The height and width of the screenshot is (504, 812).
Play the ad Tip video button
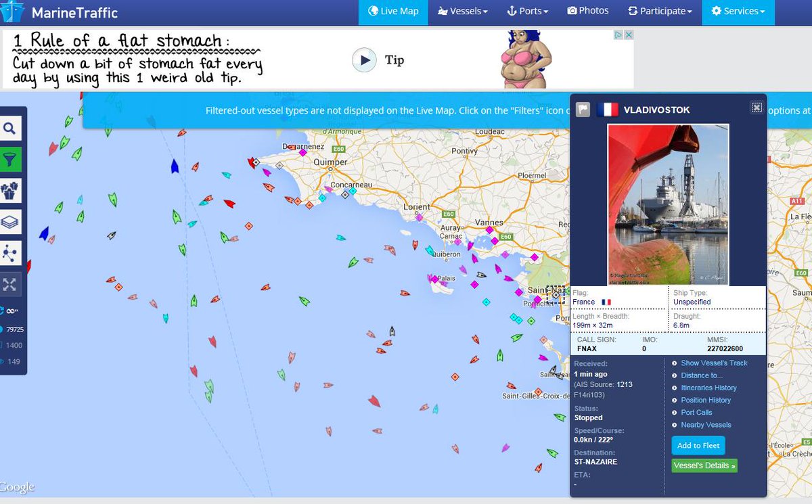tap(364, 61)
